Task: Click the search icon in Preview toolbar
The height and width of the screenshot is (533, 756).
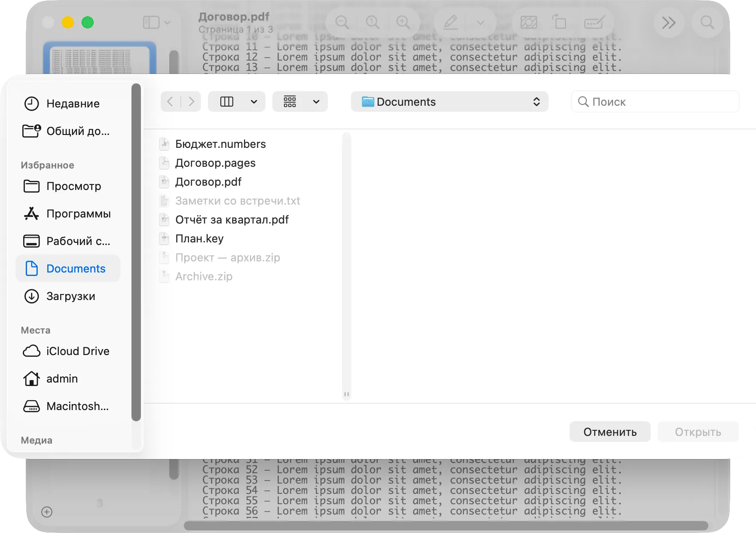Action: pos(707,22)
